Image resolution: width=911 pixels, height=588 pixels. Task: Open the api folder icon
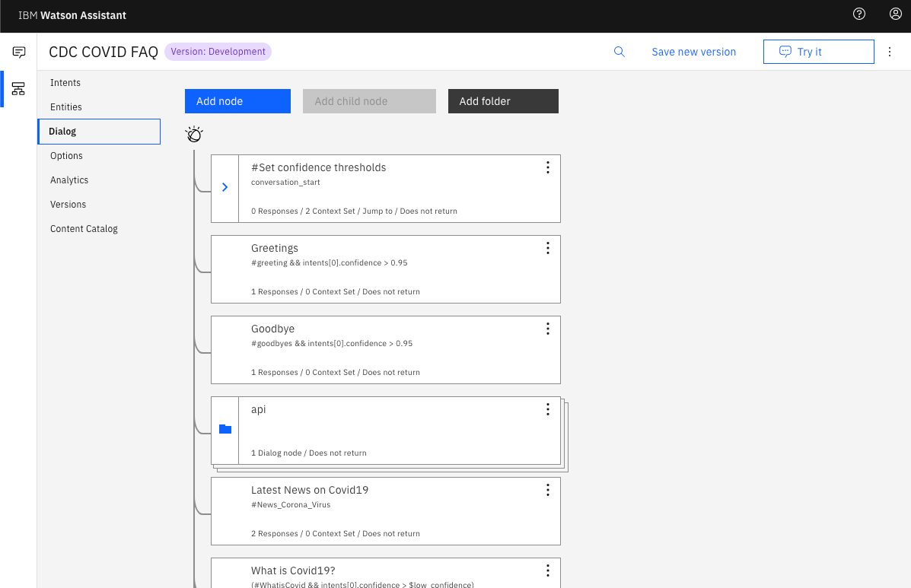[225, 429]
